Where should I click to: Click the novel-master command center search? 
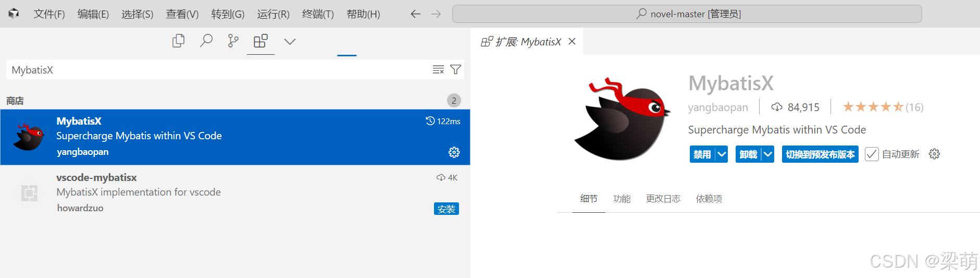click(x=687, y=14)
